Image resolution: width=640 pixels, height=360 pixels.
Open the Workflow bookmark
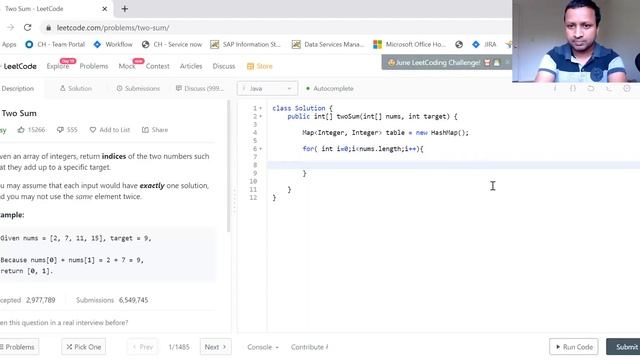point(113,44)
